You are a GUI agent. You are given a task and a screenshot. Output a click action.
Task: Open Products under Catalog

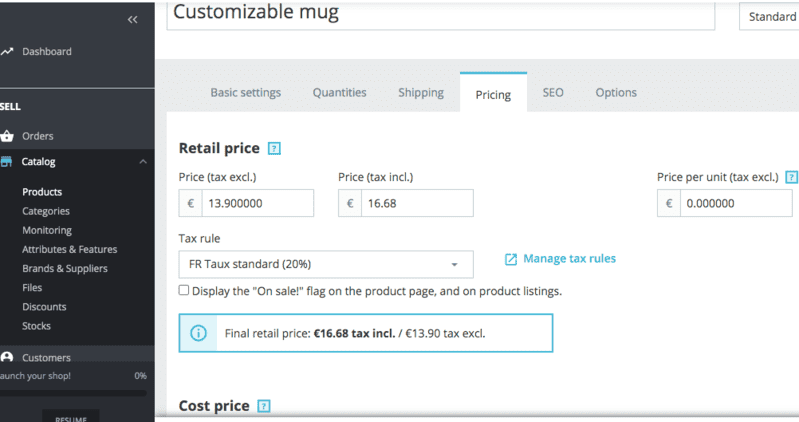click(x=42, y=192)
